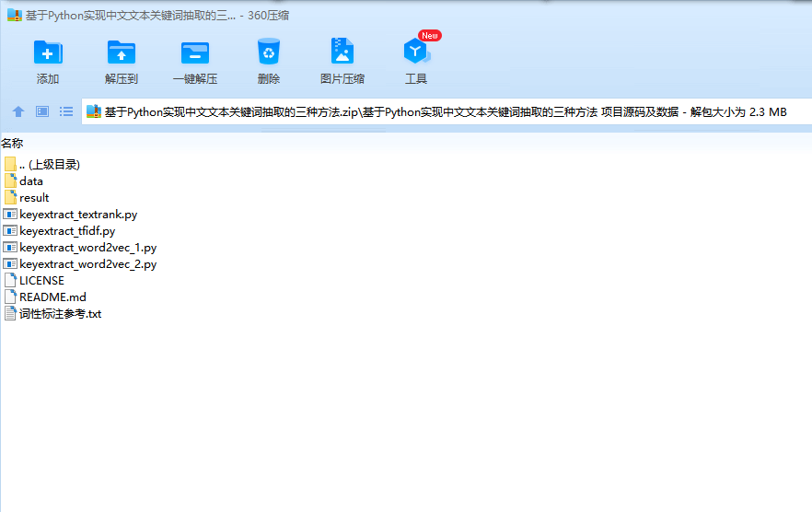Select the 'README.md' file name
The width and height of the screenshot is (812, 512).
[x=52, y=297]
